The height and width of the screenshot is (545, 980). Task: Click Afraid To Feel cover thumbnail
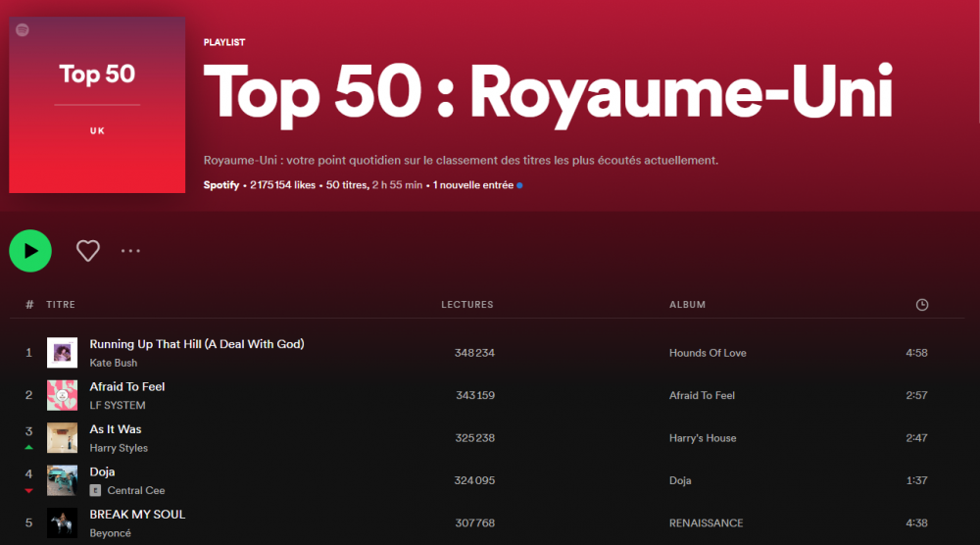point(62,395)
